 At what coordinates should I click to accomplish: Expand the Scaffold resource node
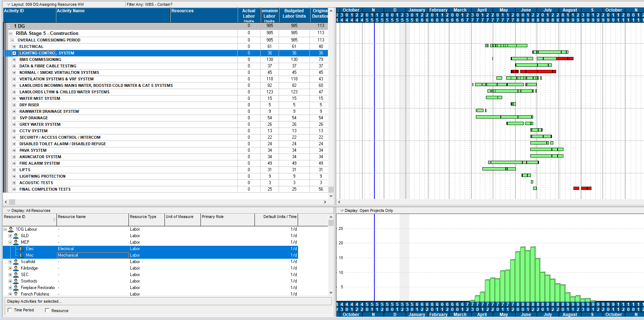[10, 262]
